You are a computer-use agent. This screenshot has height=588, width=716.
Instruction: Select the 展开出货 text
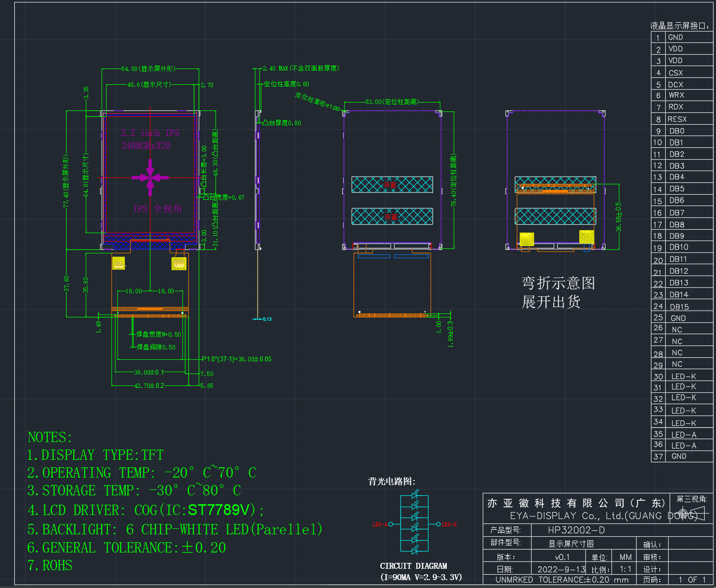551,302
